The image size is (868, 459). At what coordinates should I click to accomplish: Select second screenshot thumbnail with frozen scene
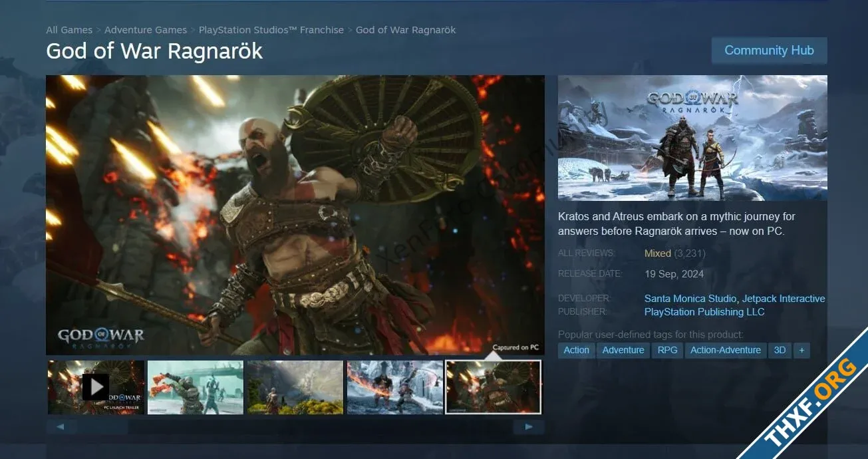click(x=196, y=387)
